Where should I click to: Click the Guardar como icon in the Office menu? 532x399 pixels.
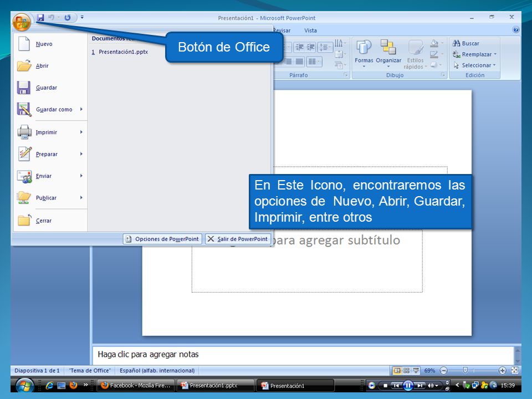click(x=24, y=109)
